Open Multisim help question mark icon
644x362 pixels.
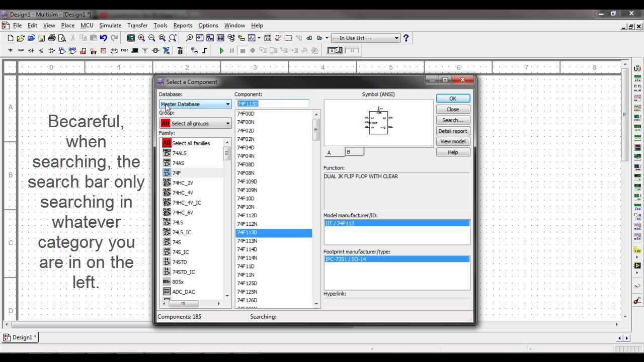pos(406,38)
